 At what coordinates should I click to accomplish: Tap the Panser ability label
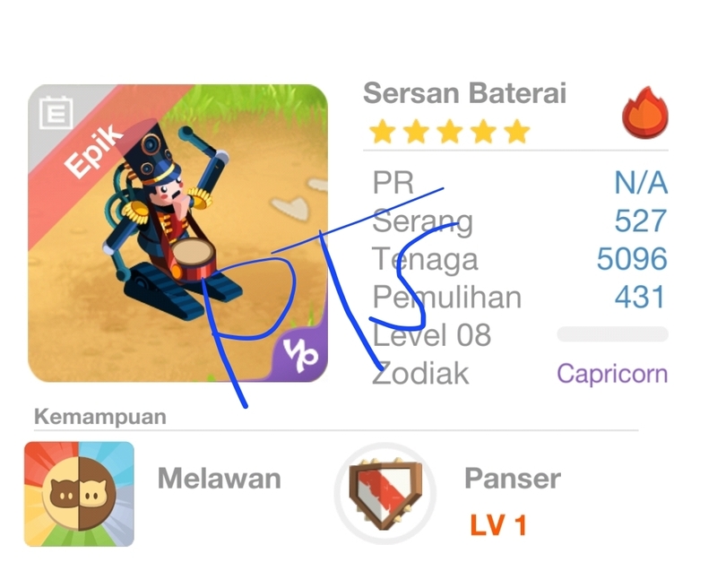tap(513, 479)
